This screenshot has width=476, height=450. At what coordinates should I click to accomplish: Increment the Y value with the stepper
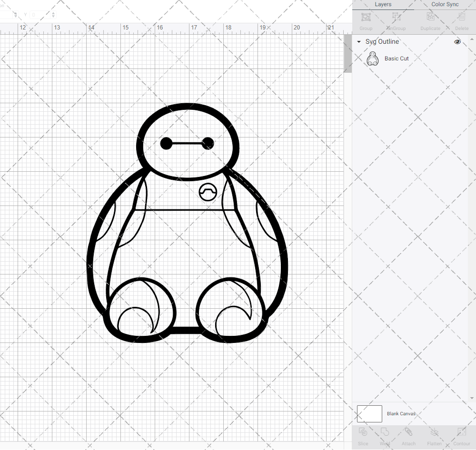click(53, 13)
